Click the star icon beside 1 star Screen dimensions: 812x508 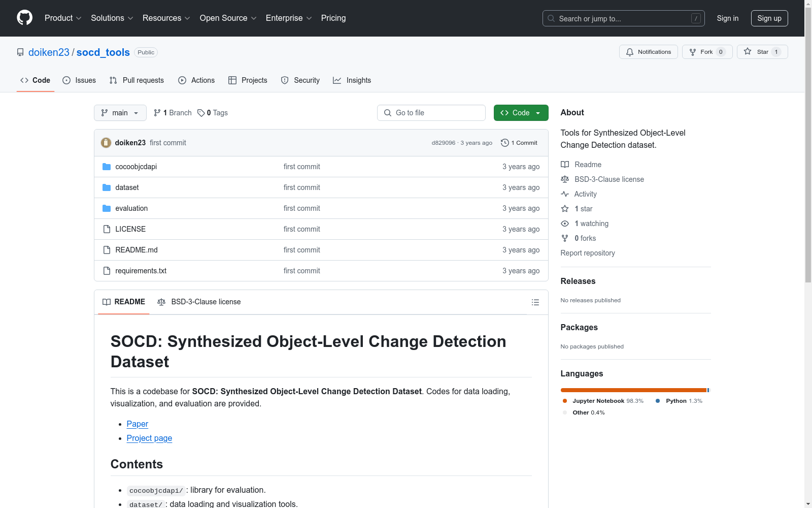coord(565,209)
